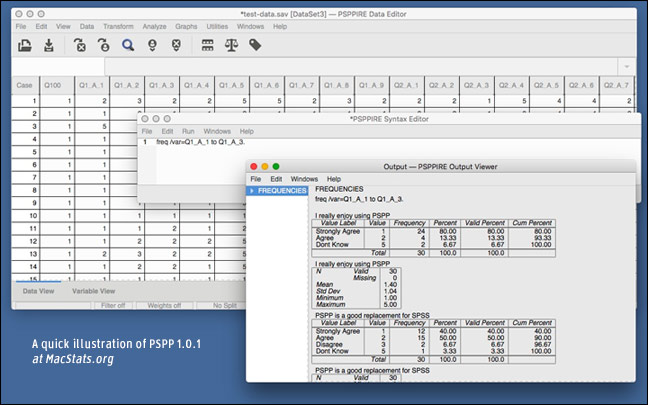Open Find with the magnifier toolbar icon
The width and height of the screenshot is (648, 405).
(128, 45)
